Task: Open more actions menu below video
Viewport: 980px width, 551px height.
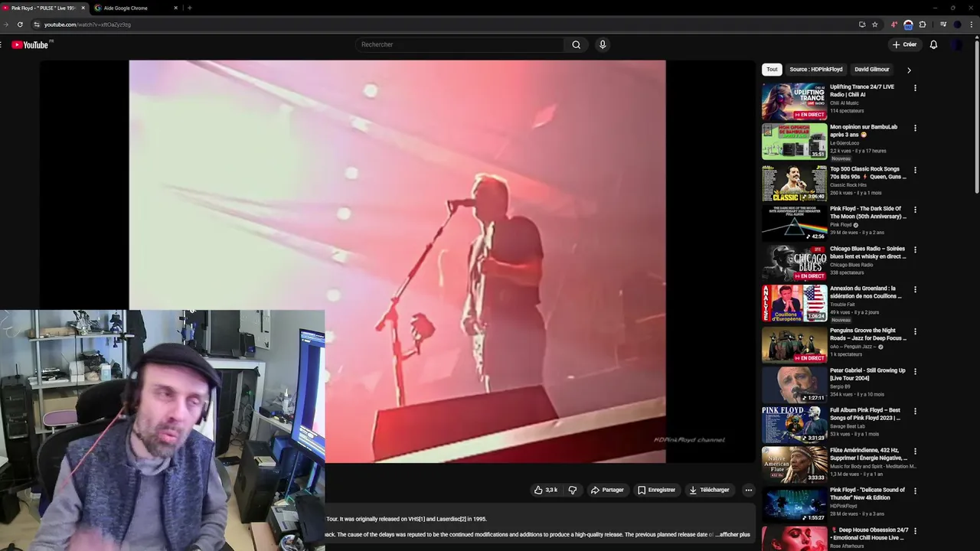Action: (749, 490)
